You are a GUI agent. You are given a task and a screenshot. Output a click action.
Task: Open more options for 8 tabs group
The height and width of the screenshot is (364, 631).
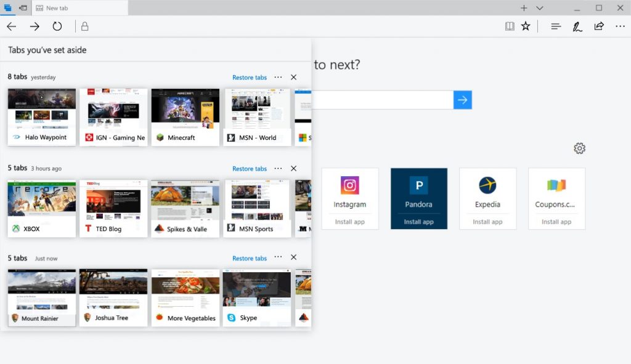click(x=278, y=77)
